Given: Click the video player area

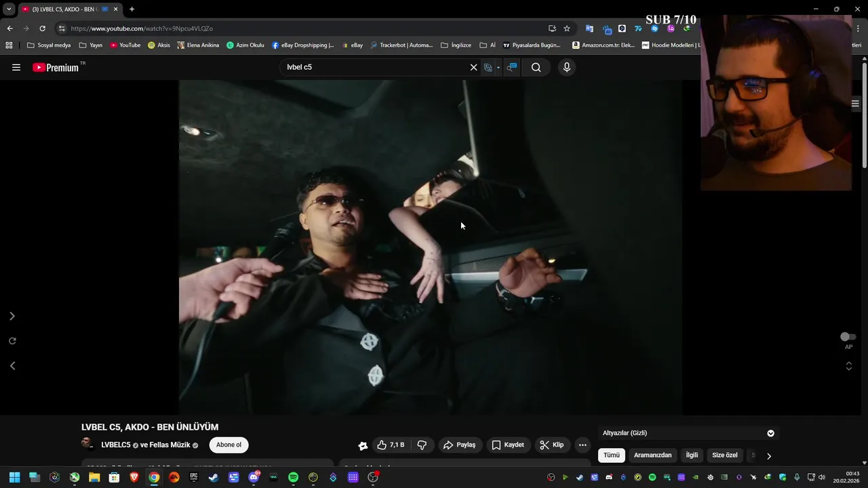Looking at the screenshot, I should point(430,247).
